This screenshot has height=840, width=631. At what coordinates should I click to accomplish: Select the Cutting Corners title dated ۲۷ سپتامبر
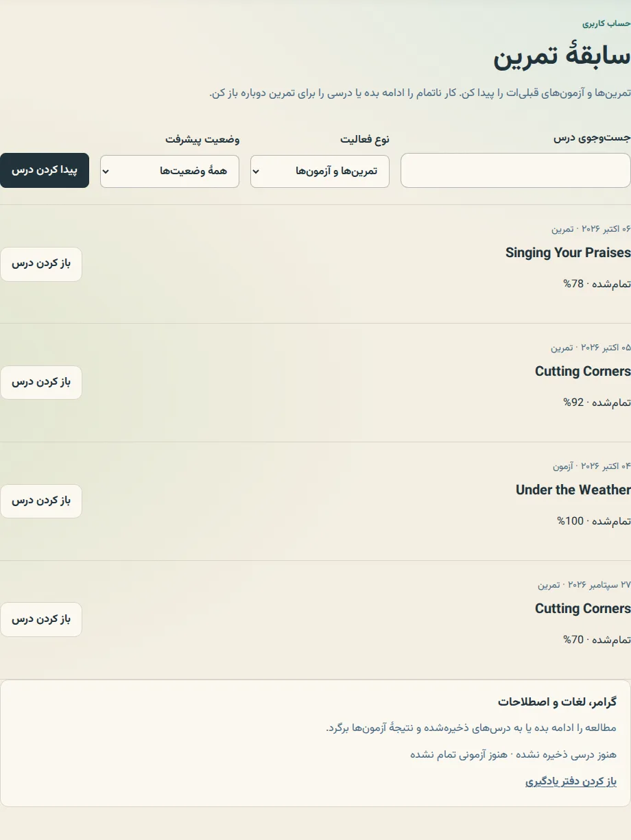pyautogui.click(x=583, y=608)
